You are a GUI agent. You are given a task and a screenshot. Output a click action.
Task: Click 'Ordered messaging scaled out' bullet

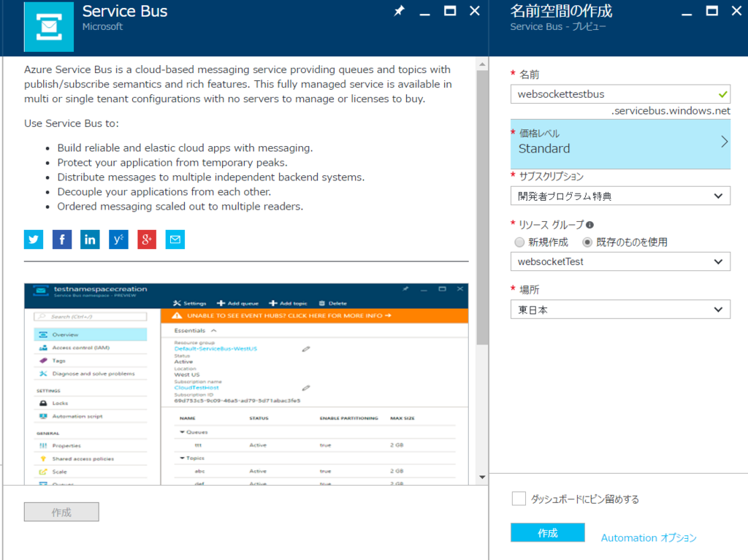pyautogui.click(x=180, y=206)
